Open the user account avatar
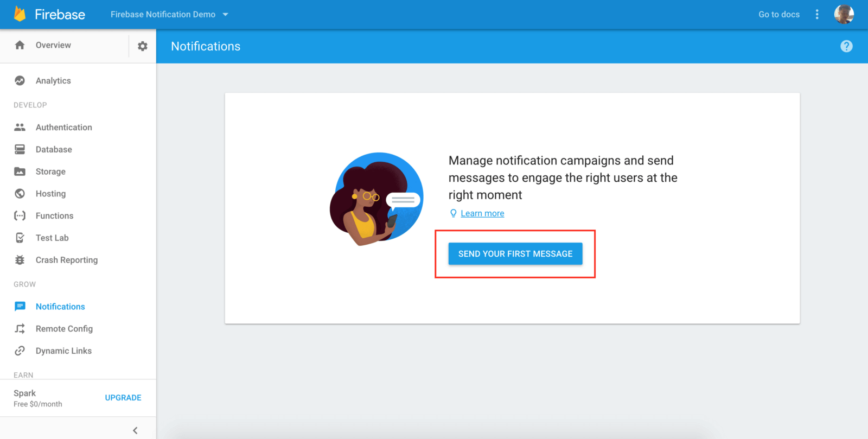Screen dimensions: 868x439 (844, 14)
